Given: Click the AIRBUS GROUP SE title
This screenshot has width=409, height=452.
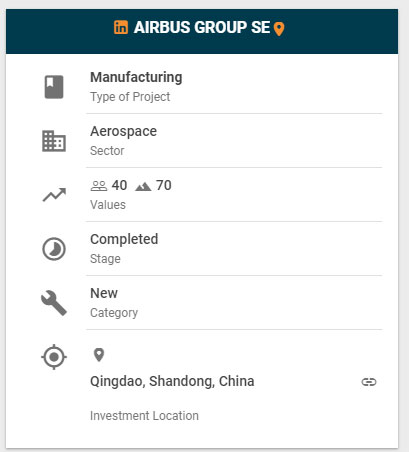Looking at the screenshot, I should (x=202, y=27).
